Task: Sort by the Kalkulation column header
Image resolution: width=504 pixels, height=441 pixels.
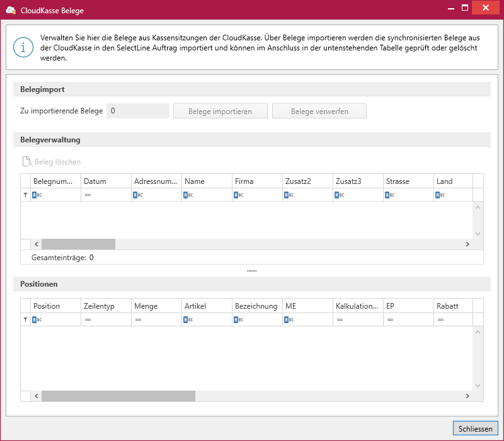Action: click(x=358, y=306)
